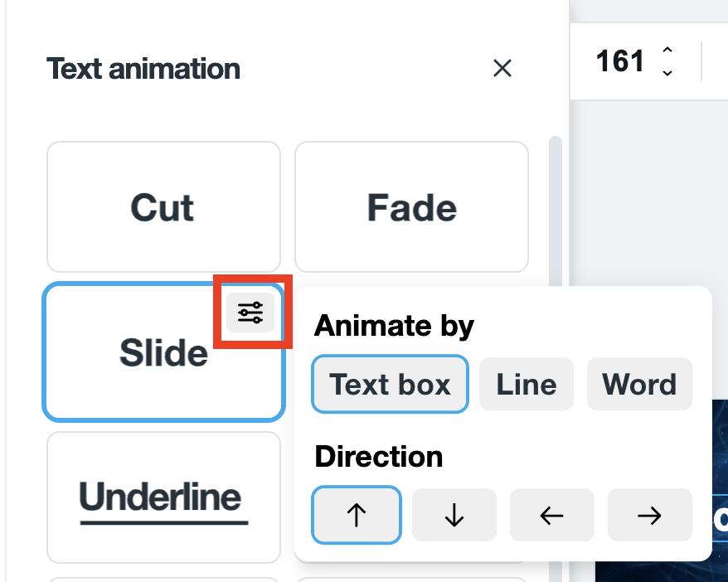Select the Slide animation tile

[x=163, y=352]
